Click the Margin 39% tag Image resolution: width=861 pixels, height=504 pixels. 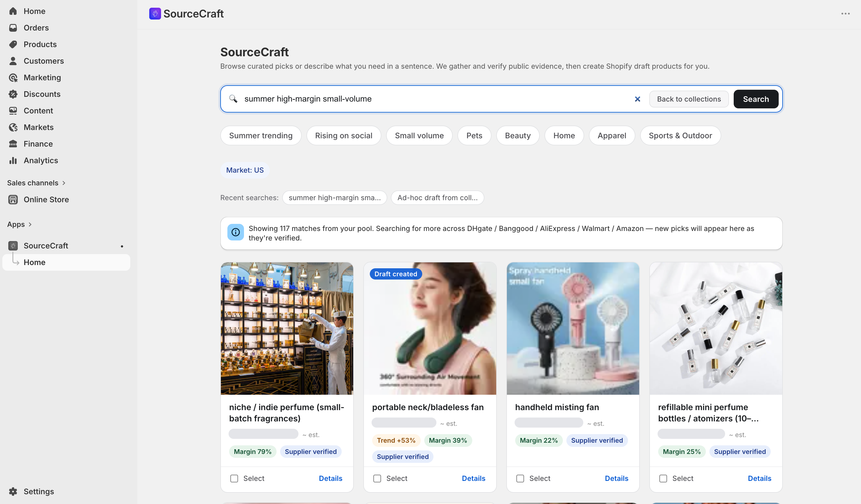448,440
